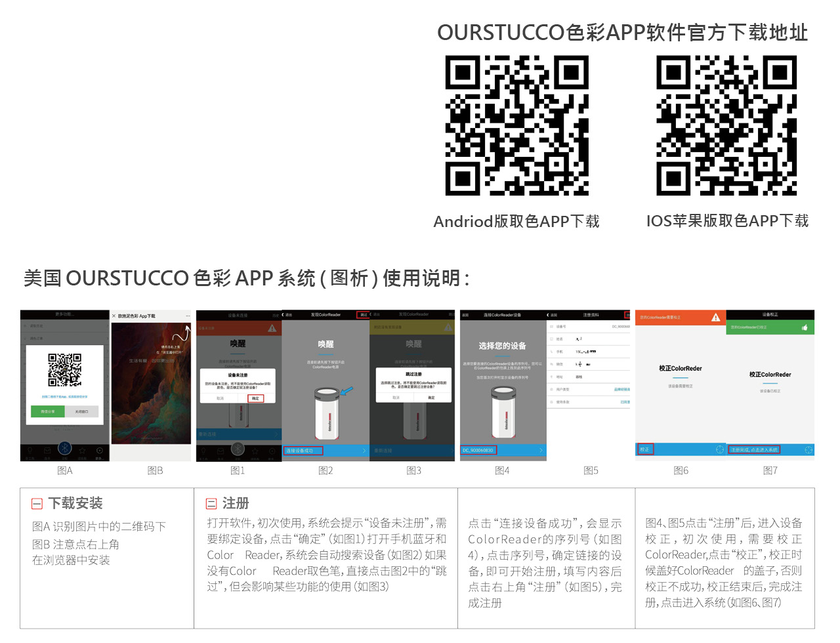The width and height of the screenshot is (840, 643).
Task: Open the 用户类型 row in 注册资料 form
Action: pyautogui.click(x=588, y=389)
